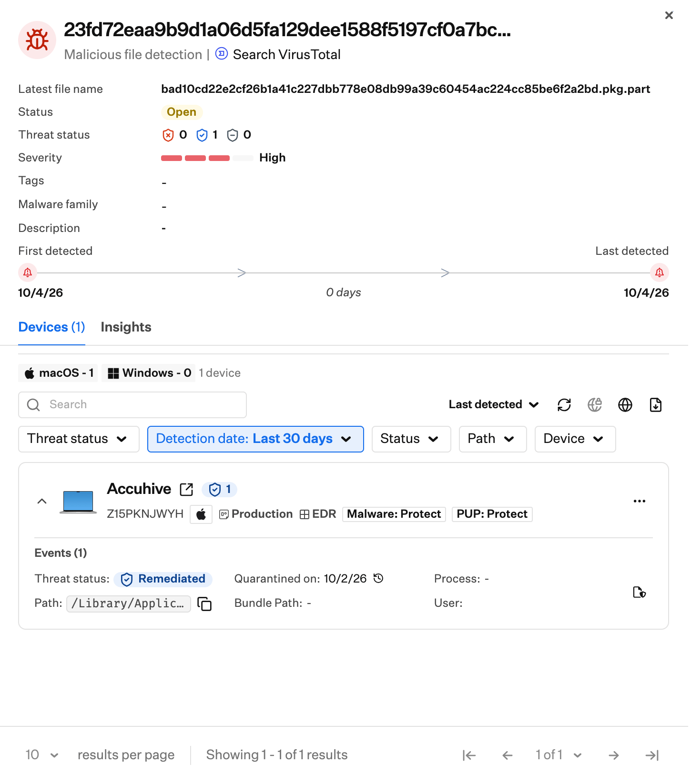This screenshot has width=691, height=784.
Task: Click the Accuhive laptop thumbnail
Action: 78,502
